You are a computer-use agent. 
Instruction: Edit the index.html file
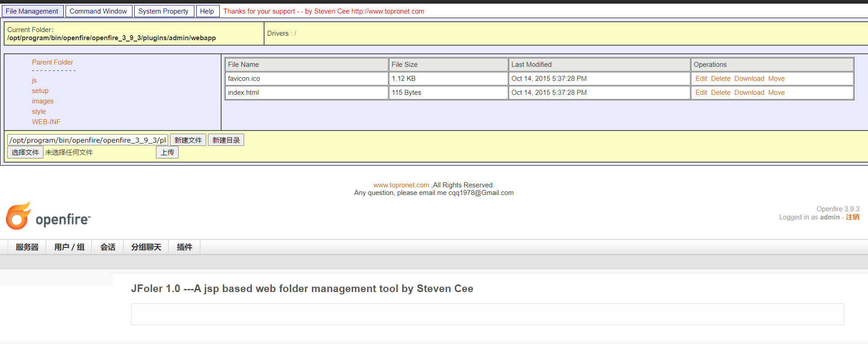(x=701, y=93)
